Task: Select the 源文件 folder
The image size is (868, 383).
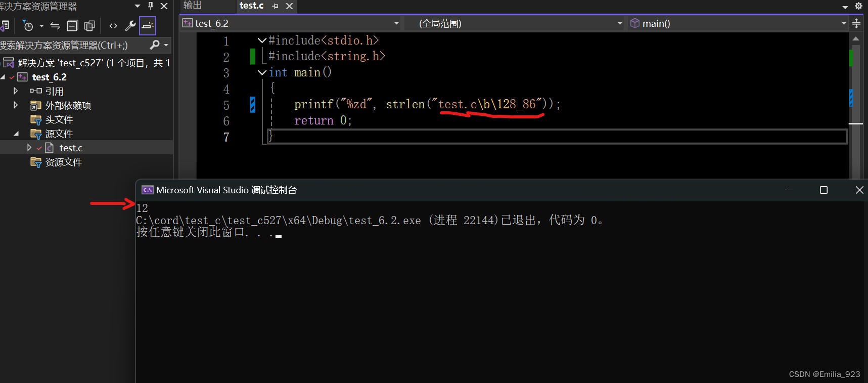Action: click(59, 134)
